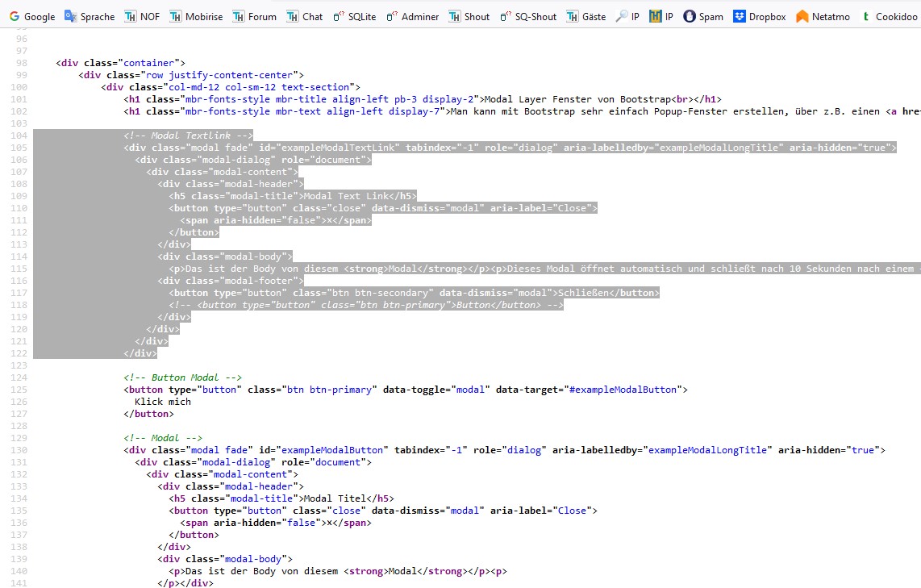Open the Adminer bookmark
Image resolution: width=921 pixels, height=588 pixels.
click(412, 16)
